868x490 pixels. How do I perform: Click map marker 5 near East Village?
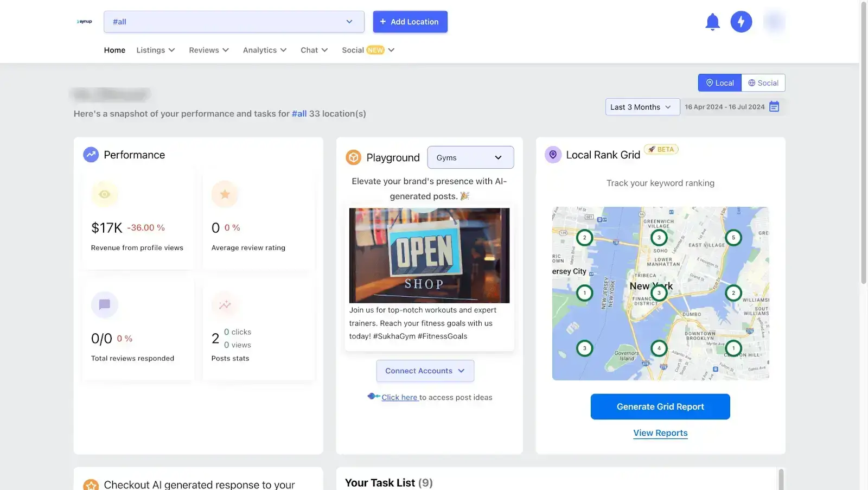733,237
